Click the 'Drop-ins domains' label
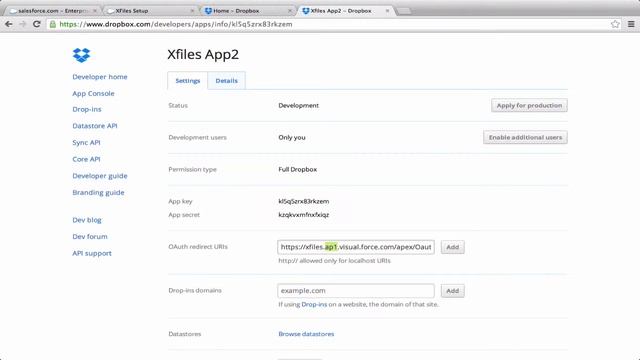The width and height of the screenshot is (640, 360). (x=195, y=290)
